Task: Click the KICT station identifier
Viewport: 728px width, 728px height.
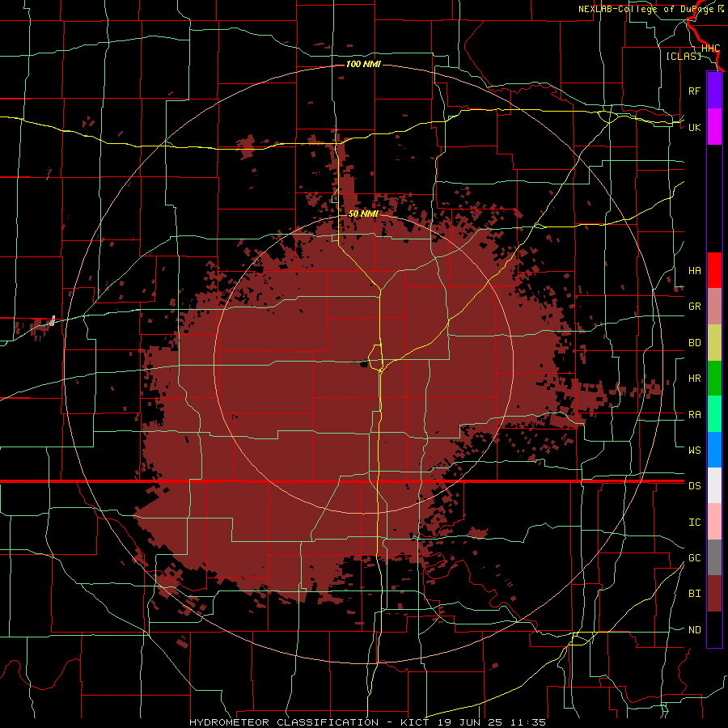Action: [416, 722]
